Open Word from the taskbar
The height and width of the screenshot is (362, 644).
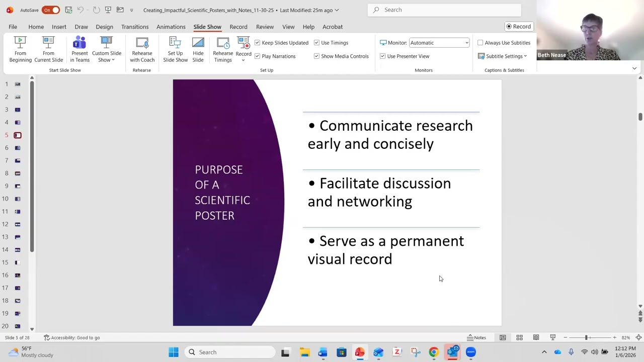tap(323, 352)
